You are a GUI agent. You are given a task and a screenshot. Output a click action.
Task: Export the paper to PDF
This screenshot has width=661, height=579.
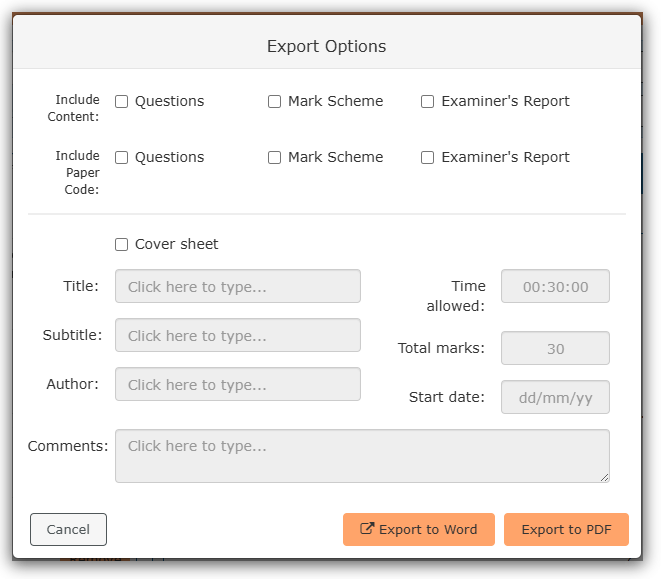click(x=566, y=530)
